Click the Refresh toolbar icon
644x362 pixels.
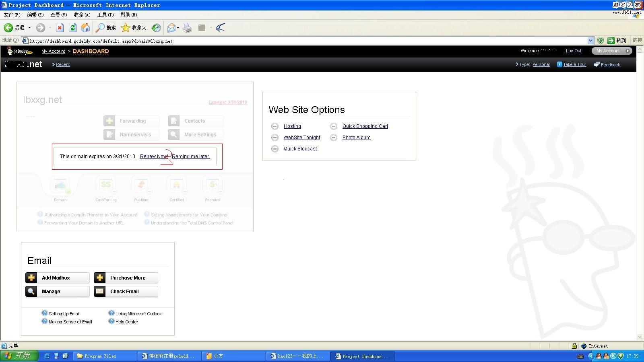72,28
